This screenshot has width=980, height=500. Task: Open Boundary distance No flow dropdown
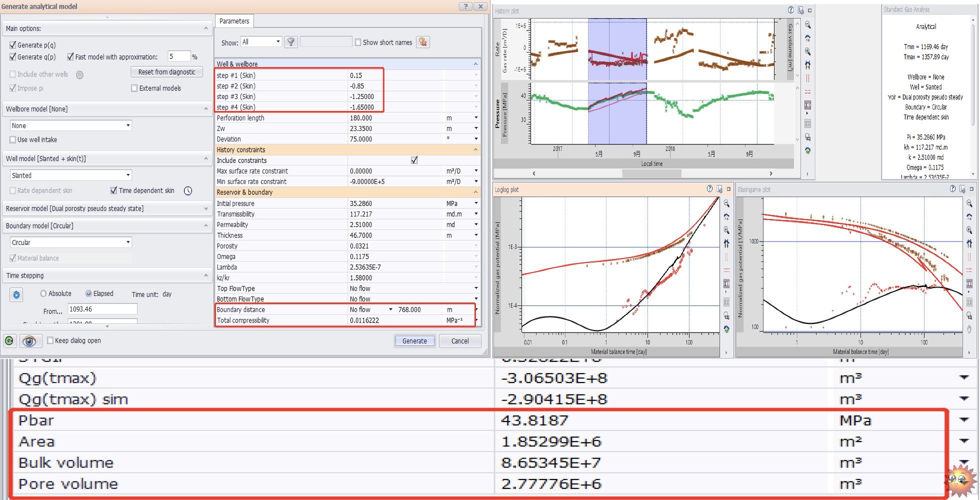(x=390, y=309)
